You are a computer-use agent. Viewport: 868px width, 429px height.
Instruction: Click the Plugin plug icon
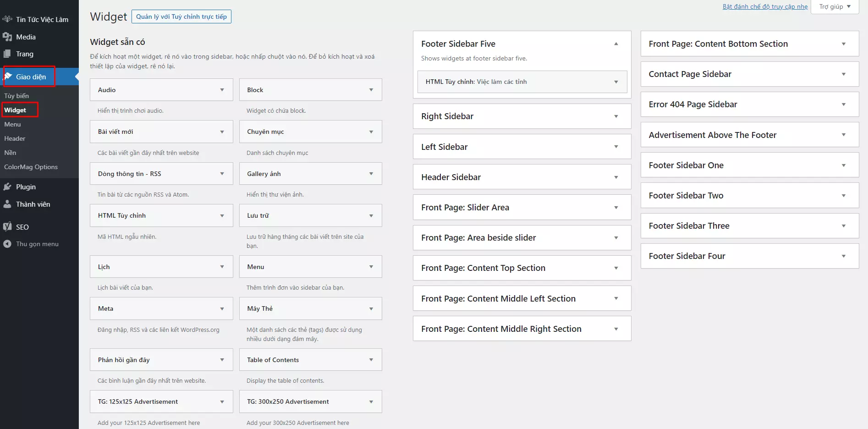click(7, 187)
